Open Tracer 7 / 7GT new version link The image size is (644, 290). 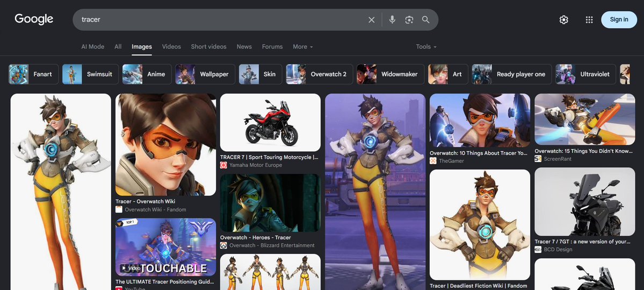pos(582,242)
